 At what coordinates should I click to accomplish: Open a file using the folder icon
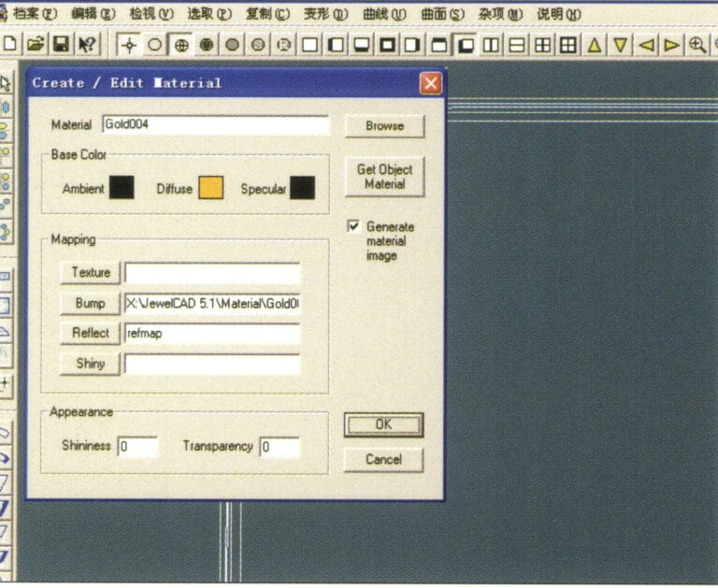pos(36,45)
